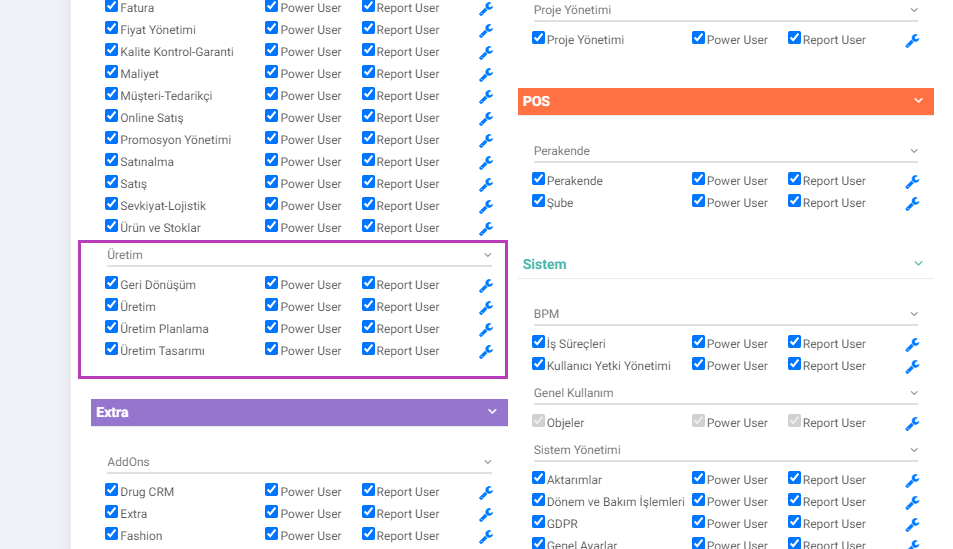This screenshot has width=953, height=549.
Task: Open wrench settings for Şube row
Action: [912, 204]
